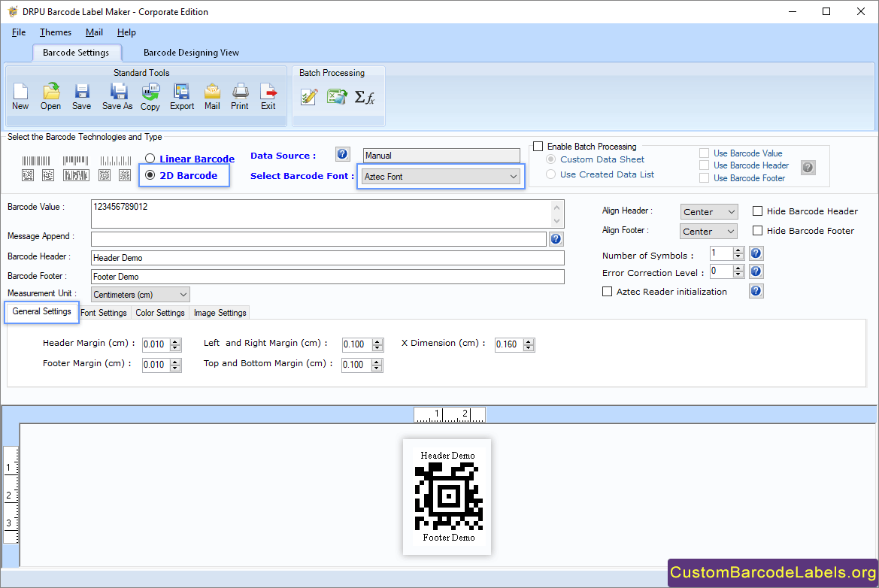Check Use Barcode Footer

point(704,177)
